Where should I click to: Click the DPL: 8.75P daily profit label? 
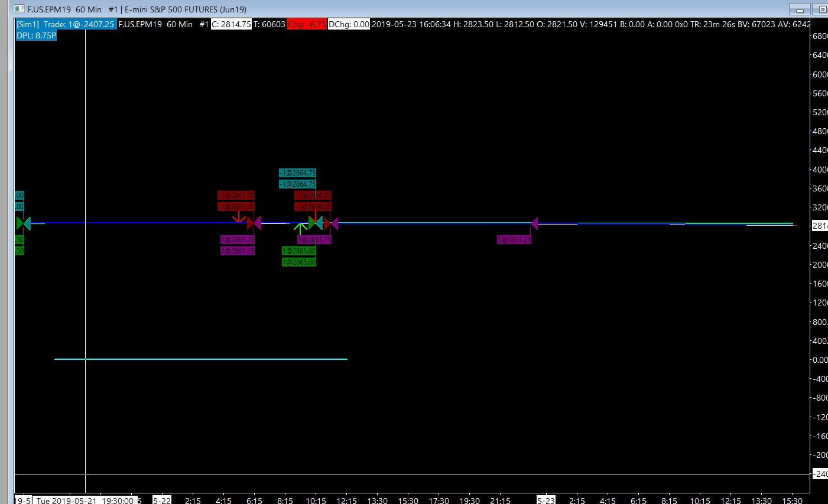pos(36,35)
